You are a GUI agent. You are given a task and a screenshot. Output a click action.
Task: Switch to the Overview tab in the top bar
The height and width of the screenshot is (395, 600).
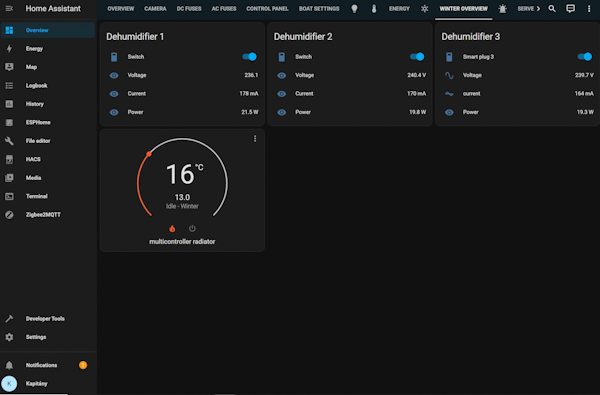[121, 9]
